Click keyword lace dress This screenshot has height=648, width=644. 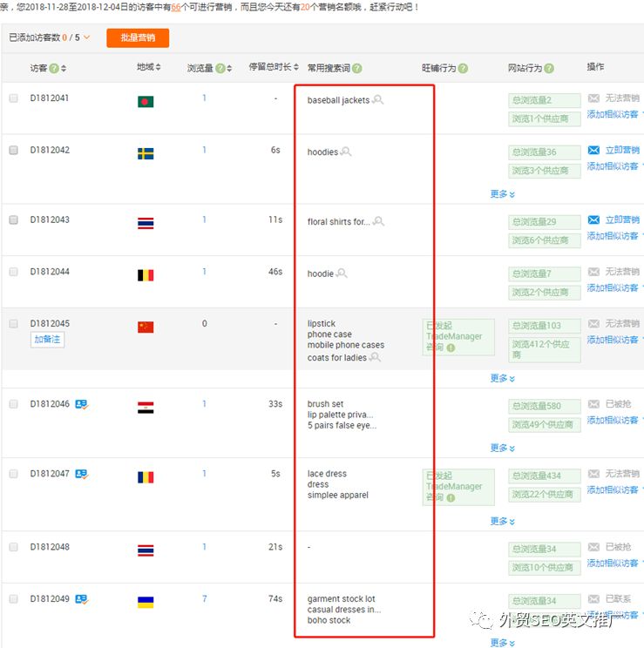[327, 474]
